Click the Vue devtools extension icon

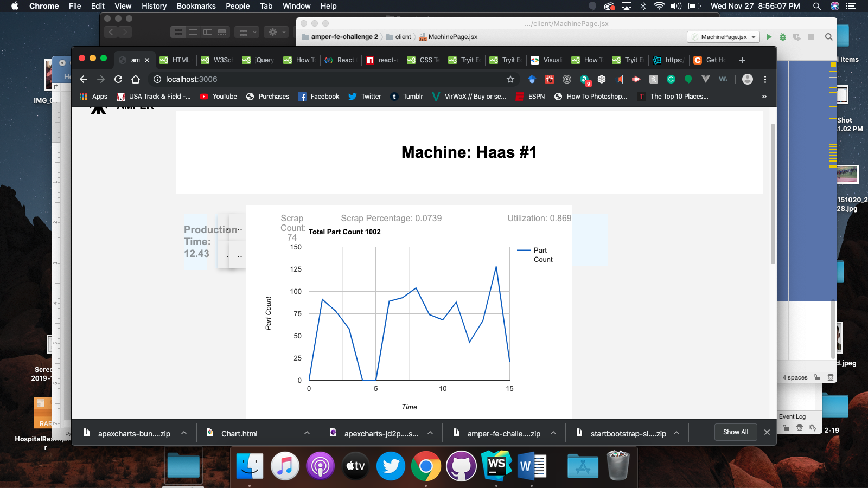pyautogui.click(x=706, y=79)
